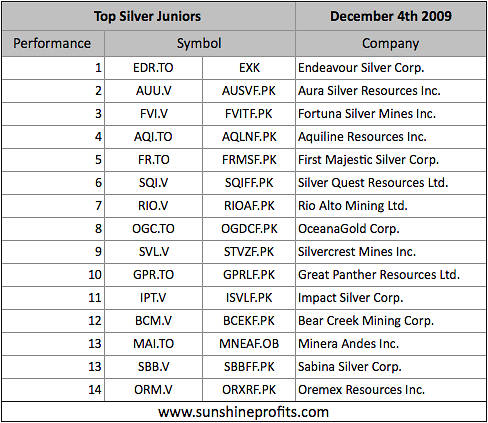Select the Symbol column header

(200, 43)
